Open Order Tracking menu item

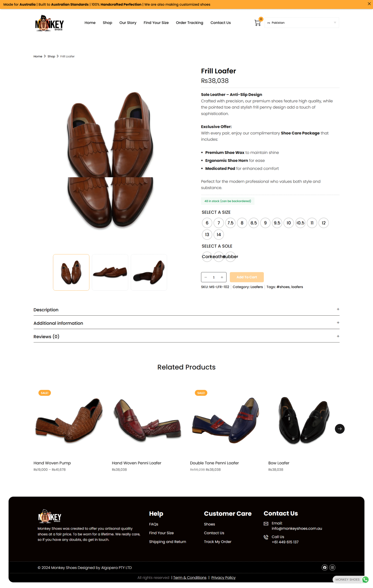[x=189, y=23]
